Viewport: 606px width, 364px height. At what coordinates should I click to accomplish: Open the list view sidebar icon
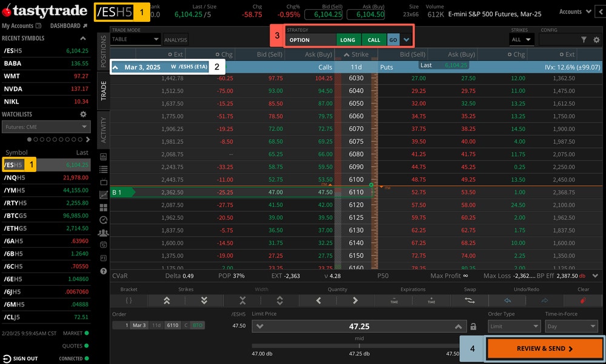(103, 169)
